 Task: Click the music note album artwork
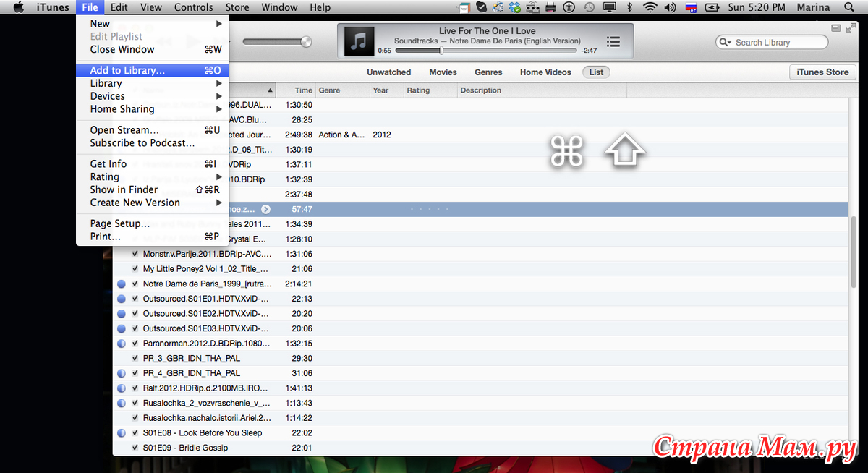358,42
